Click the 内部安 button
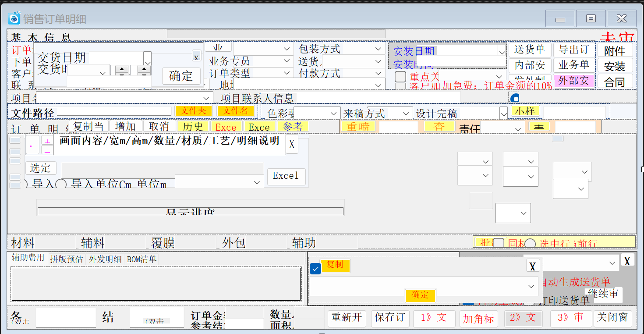Image resolution: width=644 pixels, height=334 pixels. (530, 65)
